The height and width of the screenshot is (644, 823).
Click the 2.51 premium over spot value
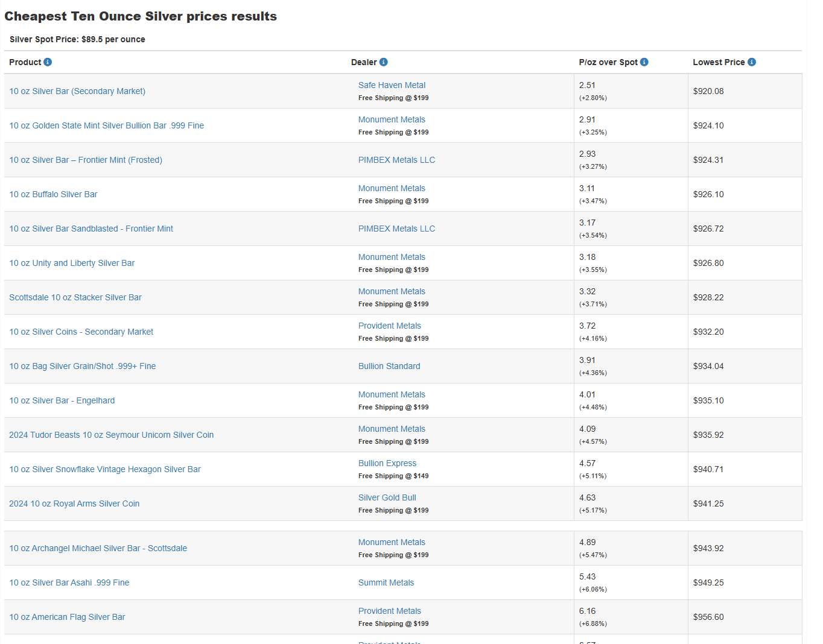(587, 85)
